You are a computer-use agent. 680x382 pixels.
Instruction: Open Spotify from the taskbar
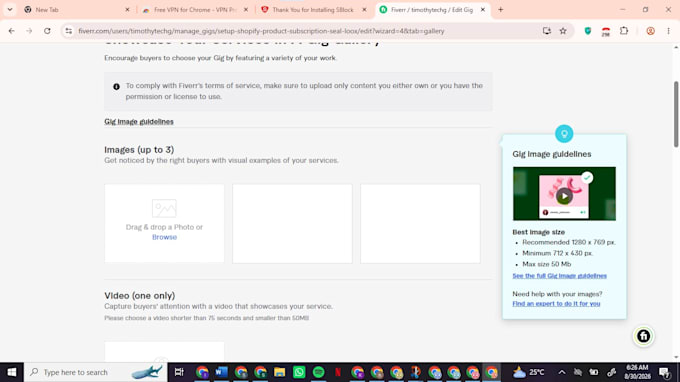(318, 372)
